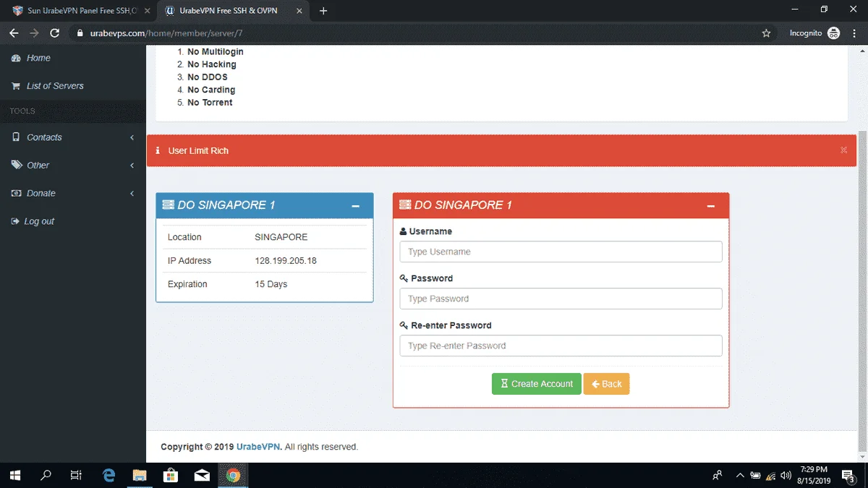Reload the current page
868x488 pixels.
coord(55,33)
